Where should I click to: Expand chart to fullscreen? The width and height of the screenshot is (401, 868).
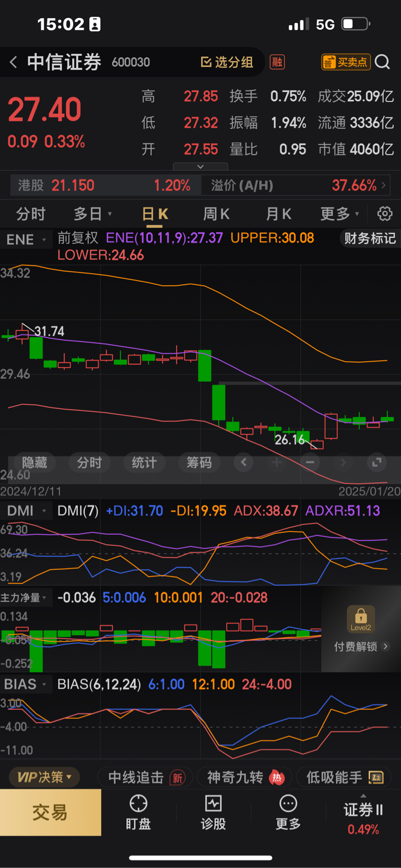376,462
